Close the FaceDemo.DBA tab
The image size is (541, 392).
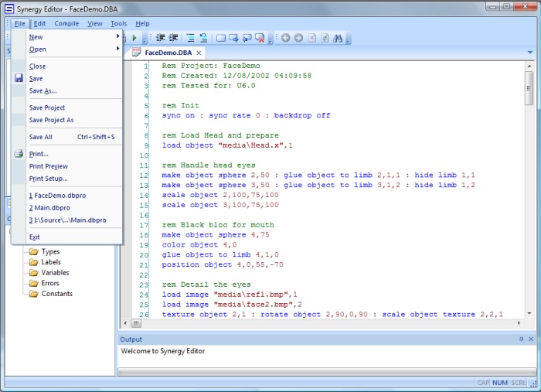[x=199, y=53]
